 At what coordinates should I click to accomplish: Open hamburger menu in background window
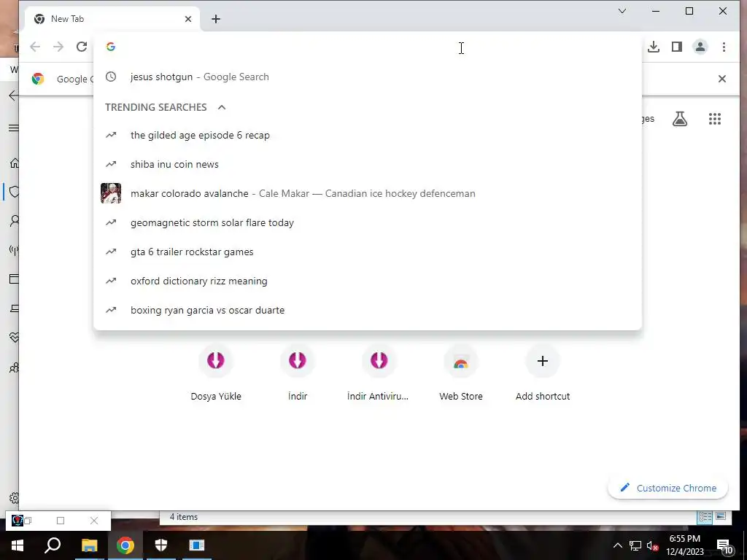click(x=14, y=128)
